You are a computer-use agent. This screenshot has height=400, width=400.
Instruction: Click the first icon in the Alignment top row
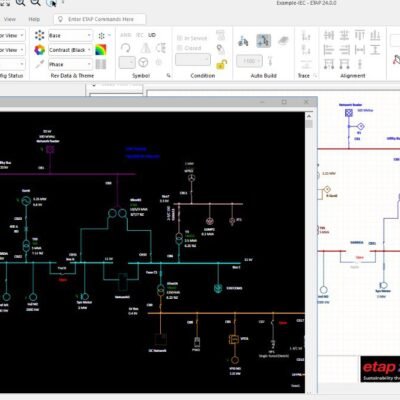[x=329, y=35]
